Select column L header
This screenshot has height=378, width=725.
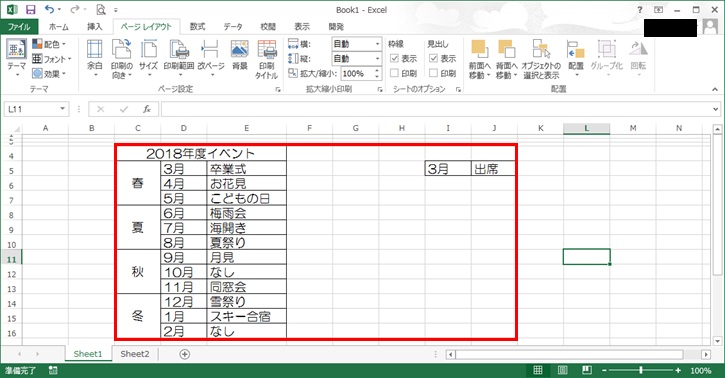(x=586, y=128)
